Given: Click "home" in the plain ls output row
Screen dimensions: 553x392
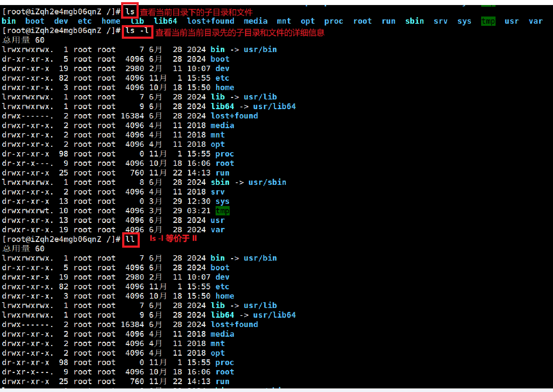Looking at the screenshot, I should click(x=111, y=21).
